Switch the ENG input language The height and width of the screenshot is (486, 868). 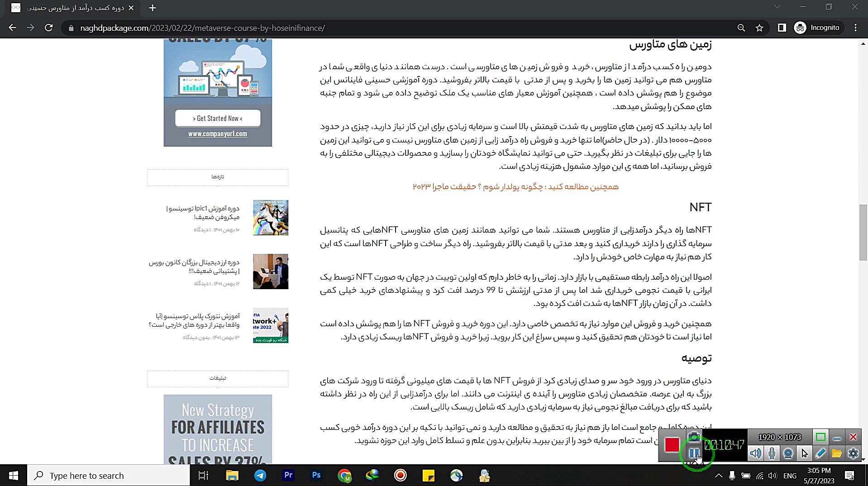pos(790,476)
